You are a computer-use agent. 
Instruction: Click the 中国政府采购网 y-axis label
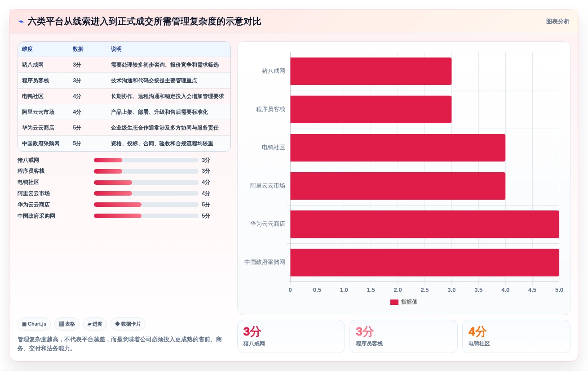tap(265, 262)
